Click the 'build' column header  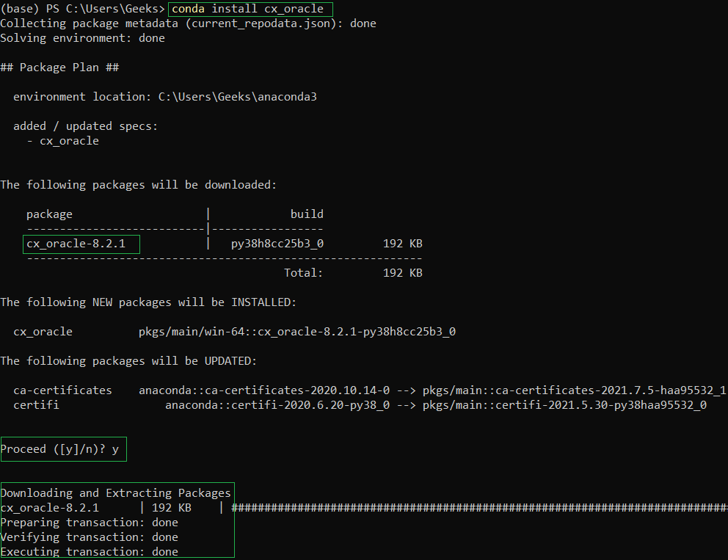[307, 214]
